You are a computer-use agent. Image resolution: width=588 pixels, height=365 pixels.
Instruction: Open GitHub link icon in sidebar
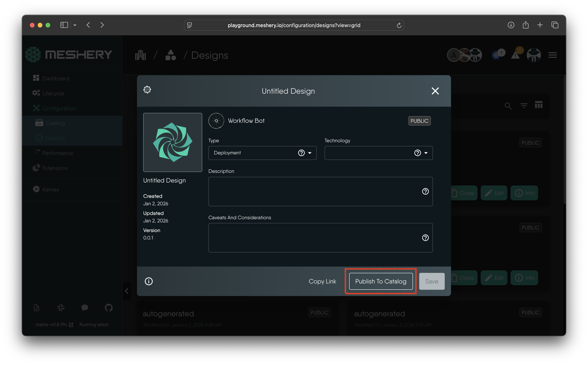109,308
